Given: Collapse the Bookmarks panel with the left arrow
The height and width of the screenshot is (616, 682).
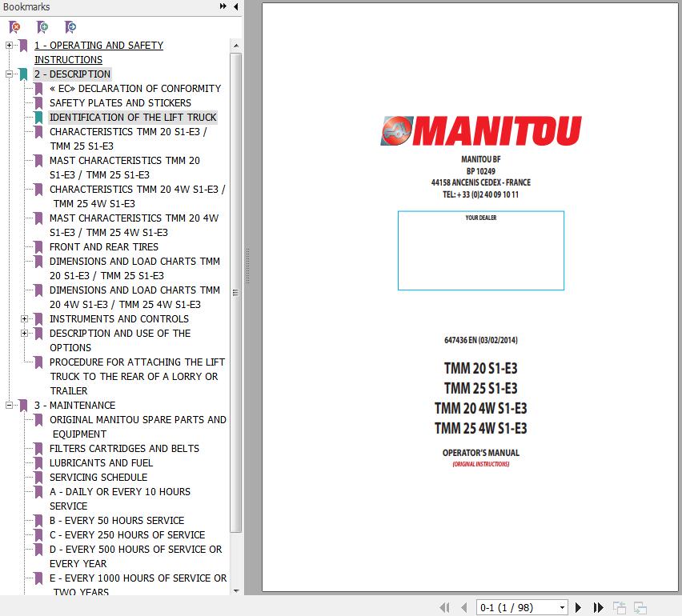Looking at the screenshot, I should pos(236,6).
